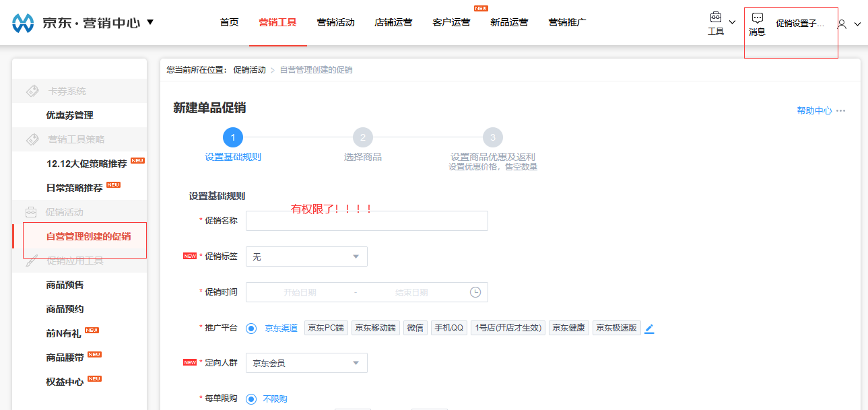
Task: Click the 促销活动 gift-box icon
Action: tap(31, 212)
